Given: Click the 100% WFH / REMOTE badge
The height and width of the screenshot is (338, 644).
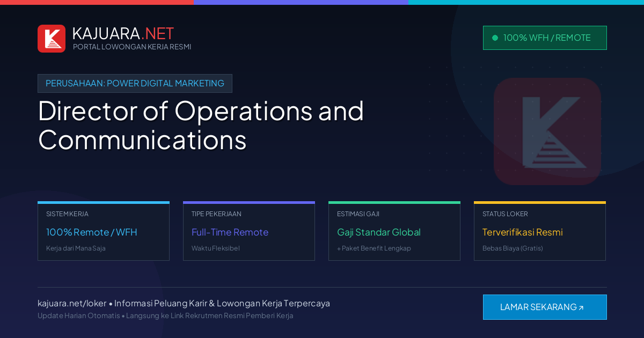Looking at the screenshot, I should 545,38.
